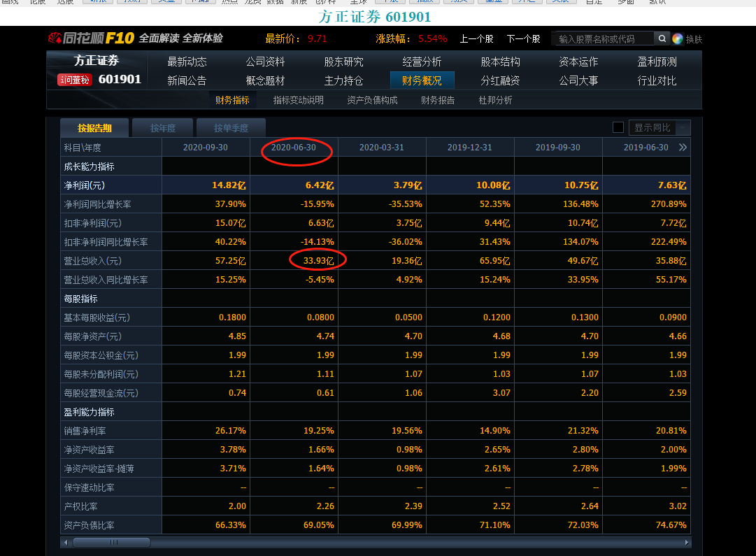Switch to 按单季度 tab
Screen dimensions: 756x556
click(231, 128)
